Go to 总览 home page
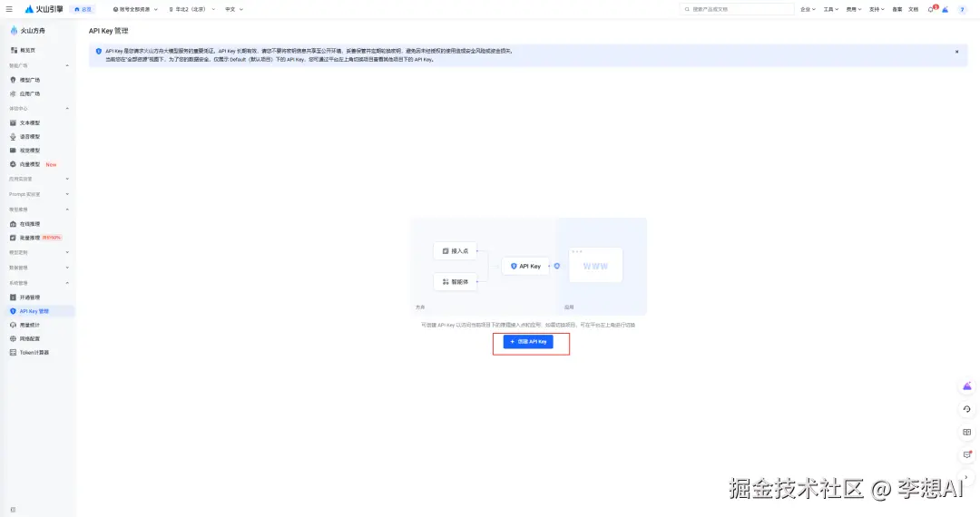Screen dimensions: 980x517 coord(83,9)
